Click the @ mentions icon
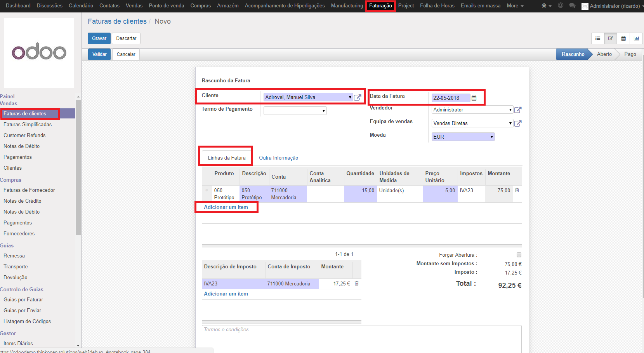 point(560,5)
